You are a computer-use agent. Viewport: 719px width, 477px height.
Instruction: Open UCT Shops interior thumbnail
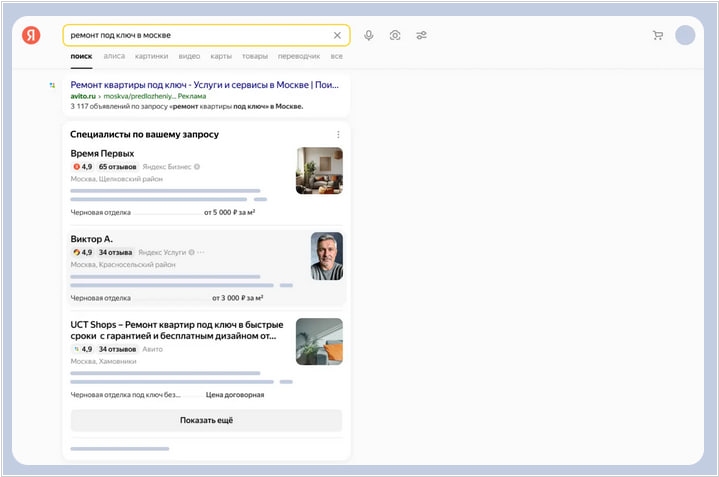pos(319,342)
